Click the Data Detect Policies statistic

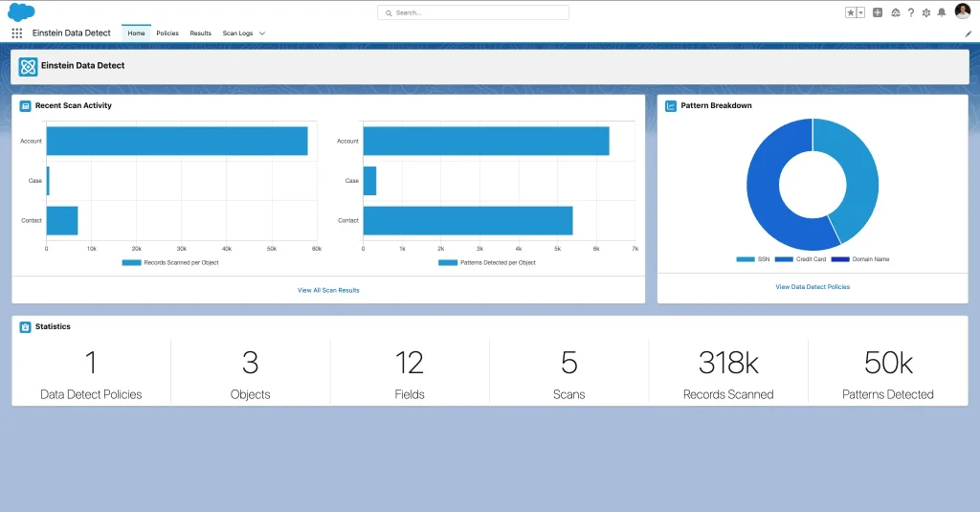pos(91,374)
